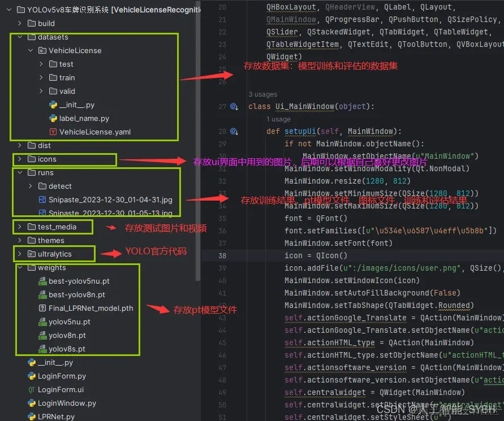Click file icon of best-yolov5nu.pt

(x=42, y=281)
